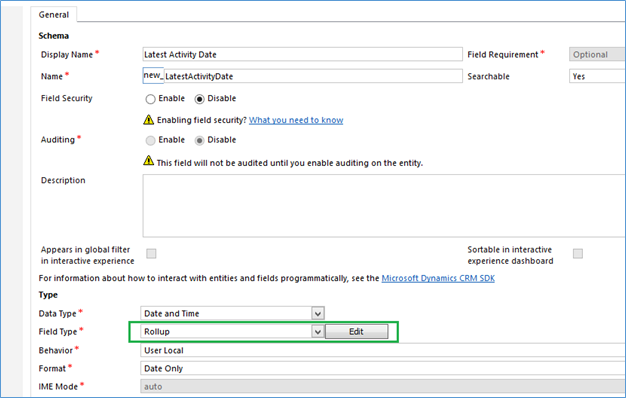The width and height of the screenshot is (626, 398).
Task: Click the Display Name input field
Action: click(x=302, y=54)
